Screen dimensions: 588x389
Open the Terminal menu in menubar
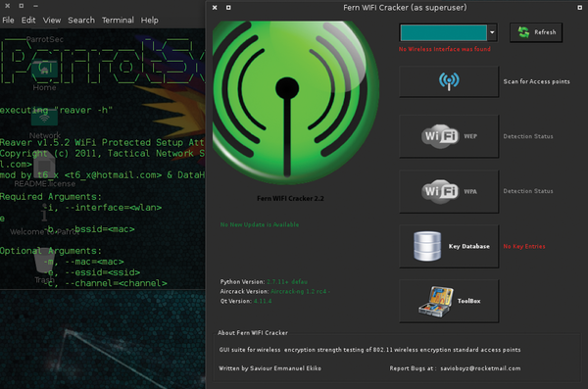[x=118, y=20]
